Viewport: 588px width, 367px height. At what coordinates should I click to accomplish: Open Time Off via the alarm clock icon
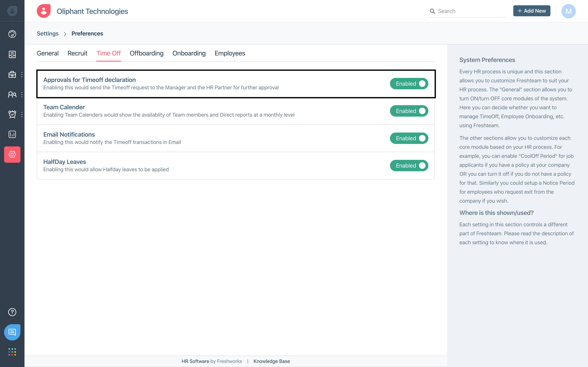pos(12,114)
